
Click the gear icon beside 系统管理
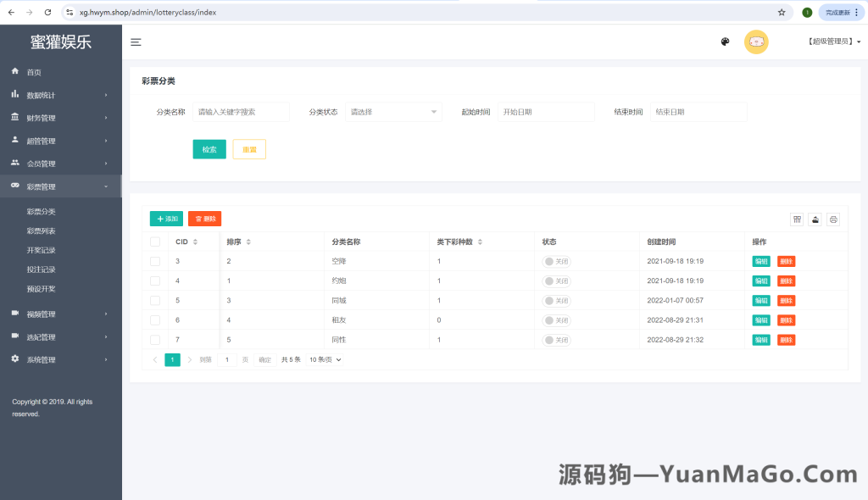pos(14,358)
